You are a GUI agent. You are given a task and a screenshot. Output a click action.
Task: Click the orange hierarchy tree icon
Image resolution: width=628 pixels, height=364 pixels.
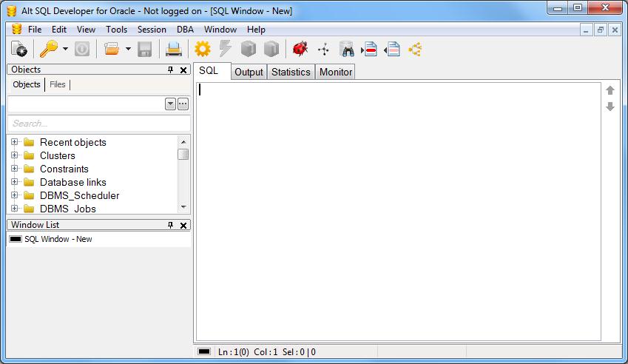pos(415,50)
